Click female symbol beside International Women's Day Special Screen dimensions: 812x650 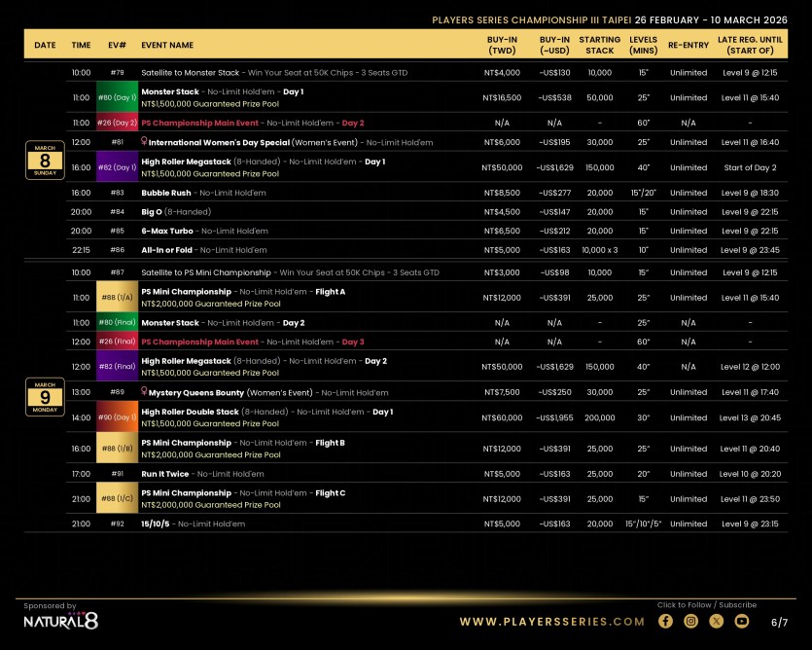[145, 142]
